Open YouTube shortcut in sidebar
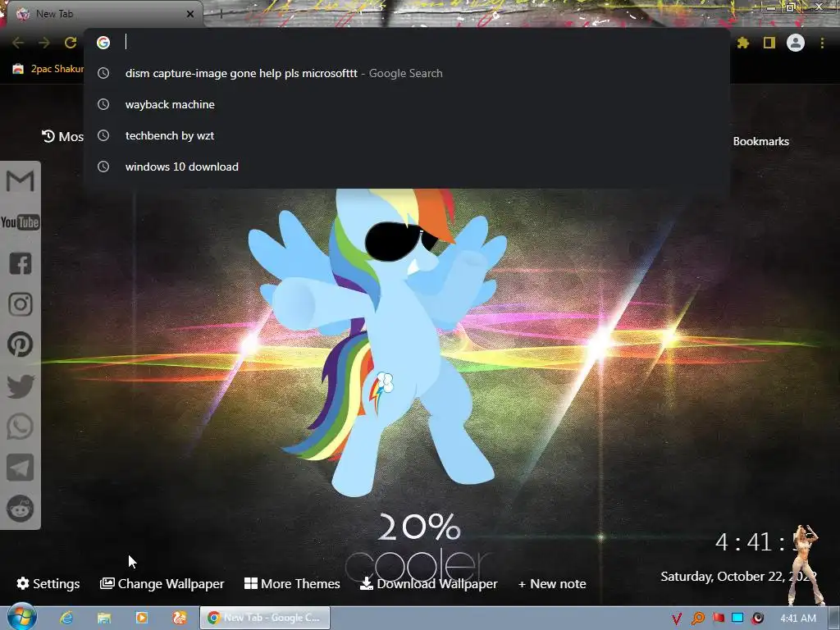 [21, 222]
